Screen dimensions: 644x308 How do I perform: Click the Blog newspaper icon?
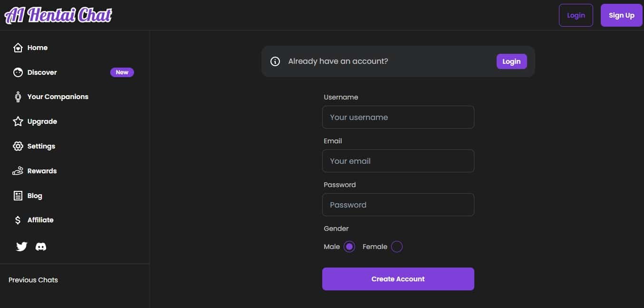click(x=18, y=196)
